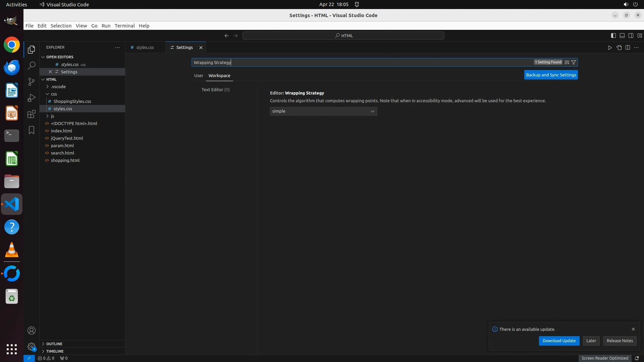The width and height of the screenshot is (644, 362).
Task: Open the Run and Debug view
Action: point(32,98)
